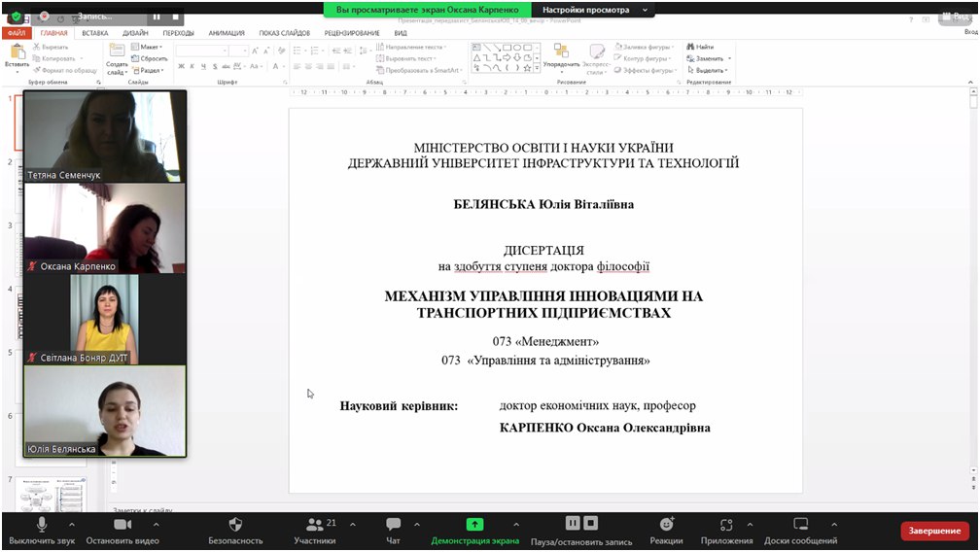Viewport: 980px width, 552px height.
Task: Switch to the ГЛАВНАЯ ribbon tab
Action: point(53,33)
